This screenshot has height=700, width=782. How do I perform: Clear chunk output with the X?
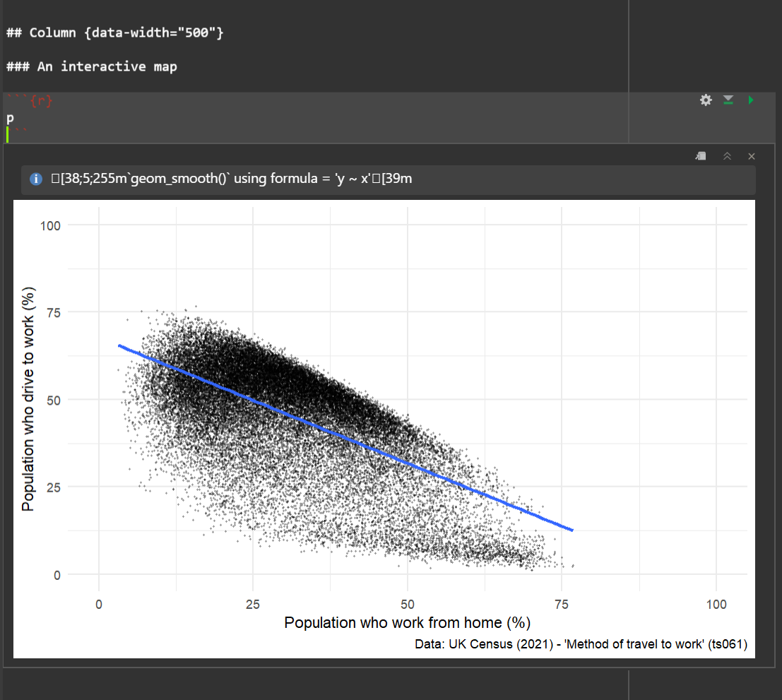pyautogui.click(x=752, y=155)
